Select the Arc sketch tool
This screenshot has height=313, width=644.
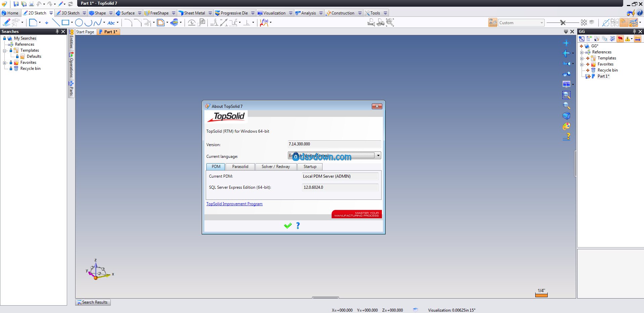[x=88, y=23]
